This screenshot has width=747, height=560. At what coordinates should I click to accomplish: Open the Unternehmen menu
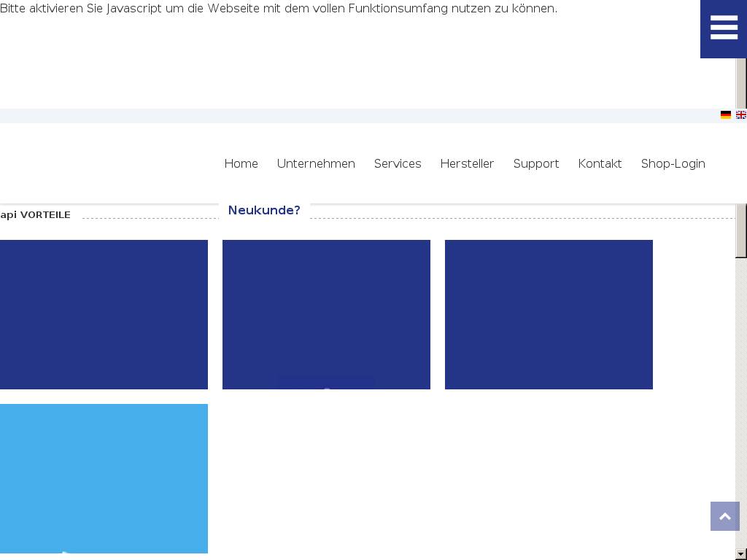316,163
